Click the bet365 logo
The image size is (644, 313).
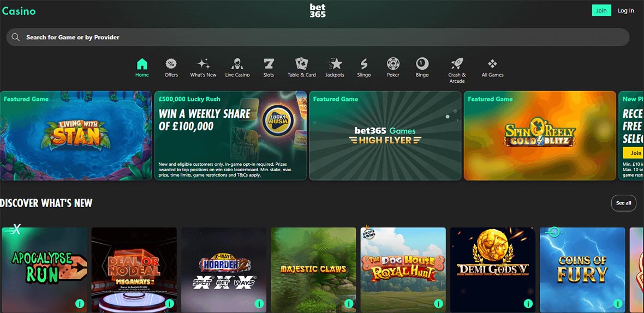tap(318, 11)
